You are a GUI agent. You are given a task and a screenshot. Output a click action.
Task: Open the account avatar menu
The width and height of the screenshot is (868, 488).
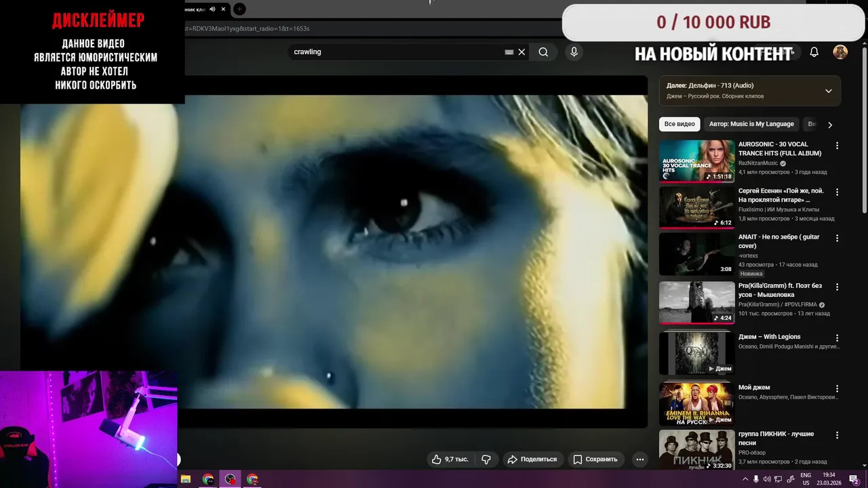(840, 52)
